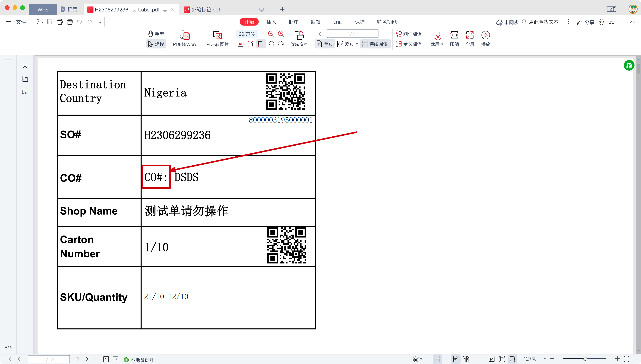Click the PDF转Word conversion icon
This screenshot has height=364, width=641.
click(185, 35)
